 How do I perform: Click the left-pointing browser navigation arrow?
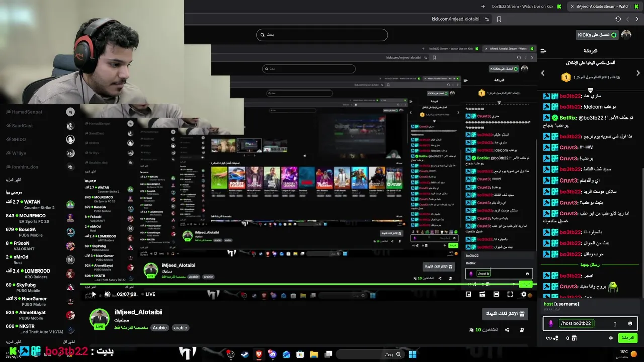pyautogui.click(x=628, y=19)
